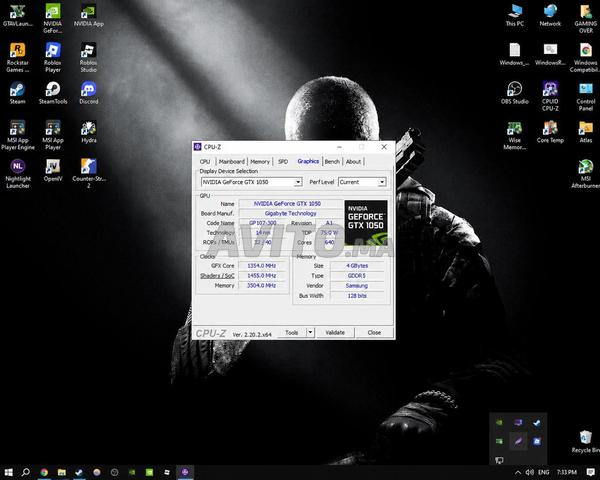Open the GTAVLauncher desktop icon
600x480 pixels.
coord(17,16)
